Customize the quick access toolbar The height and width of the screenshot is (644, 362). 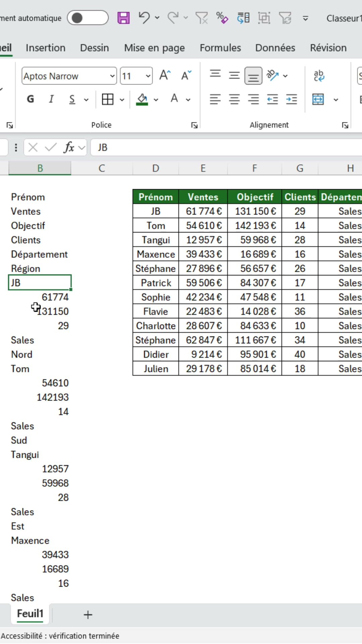[305, 18]
